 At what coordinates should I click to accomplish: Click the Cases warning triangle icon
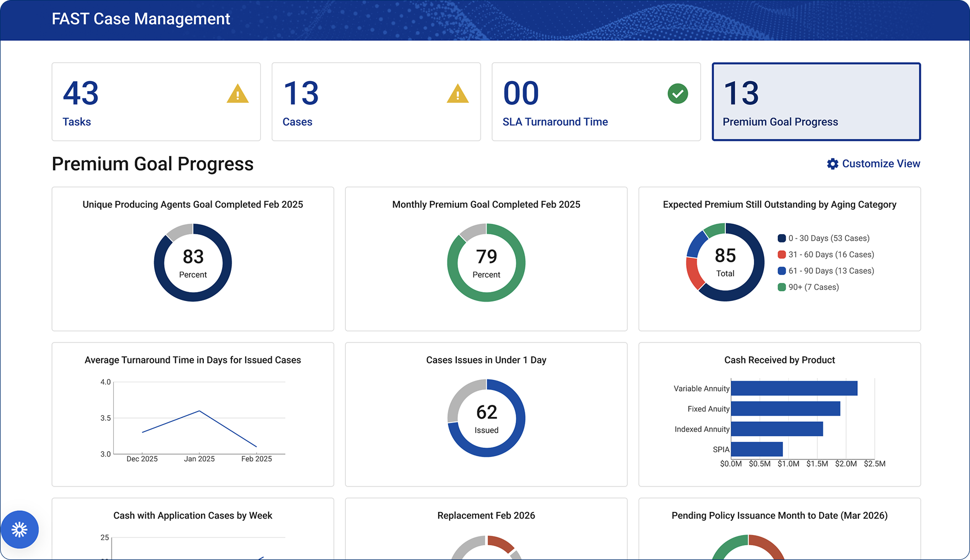point(457,94)
